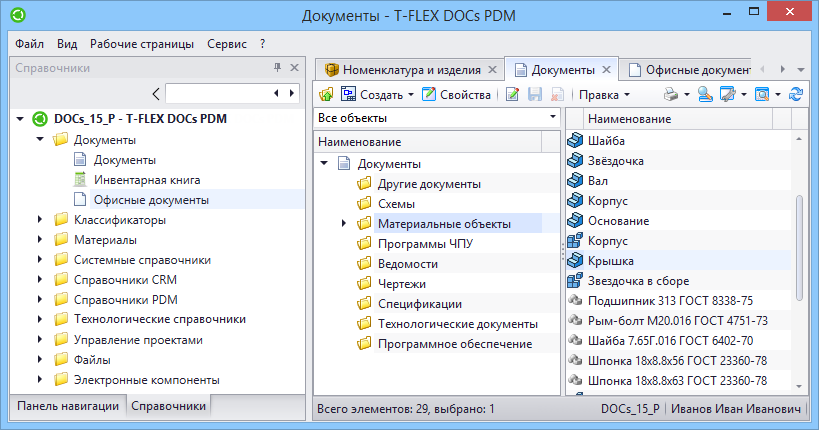Close the Документы tab
Image resolution: width=819 pixels, height=430 pixels.
click(x=606, y=69)
